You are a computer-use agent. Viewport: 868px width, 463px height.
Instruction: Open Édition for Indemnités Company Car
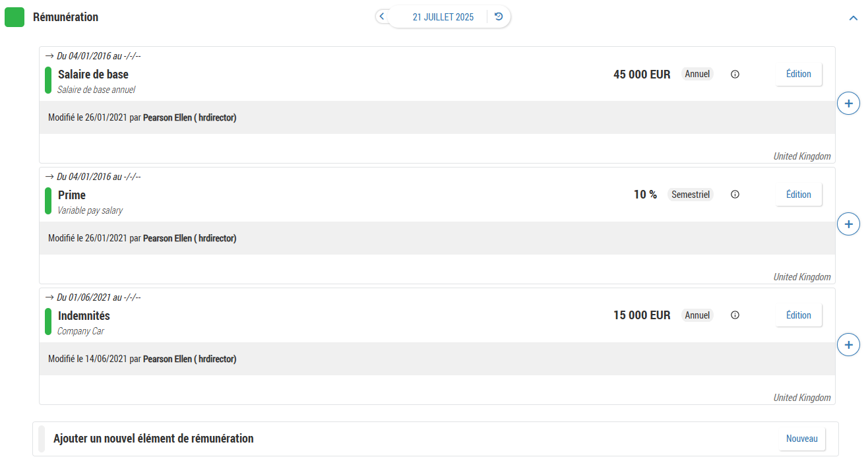[x=798, y=315]
